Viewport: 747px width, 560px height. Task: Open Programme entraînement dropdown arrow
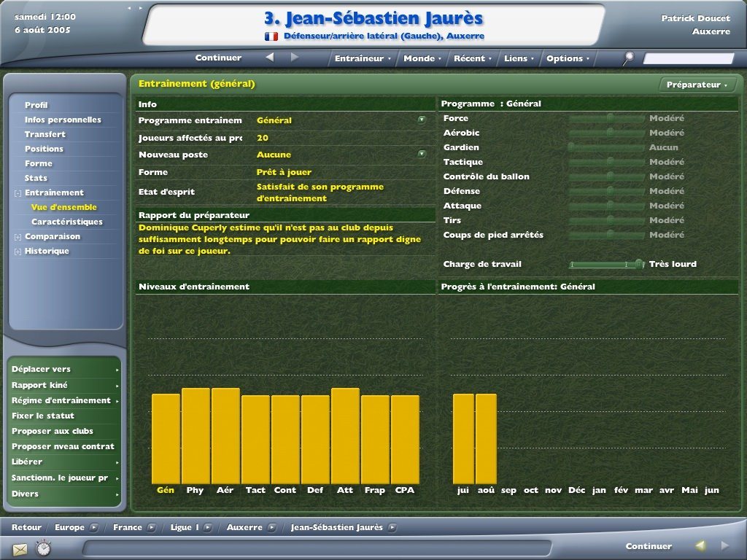422,120
